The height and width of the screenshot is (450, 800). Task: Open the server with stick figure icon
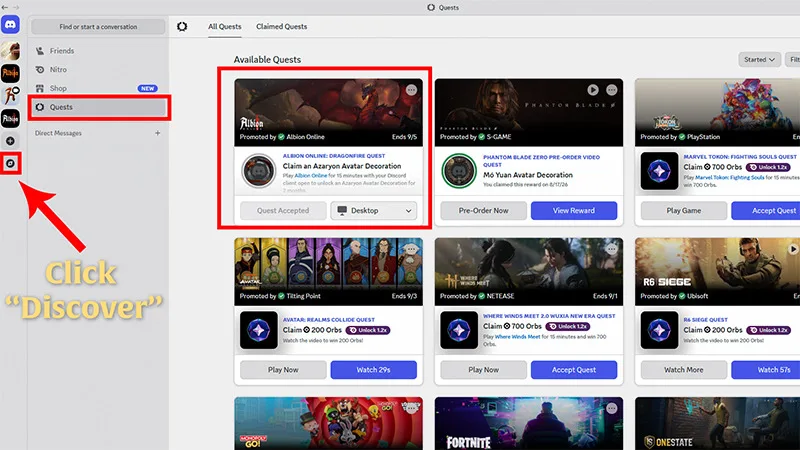pos(10,95)
